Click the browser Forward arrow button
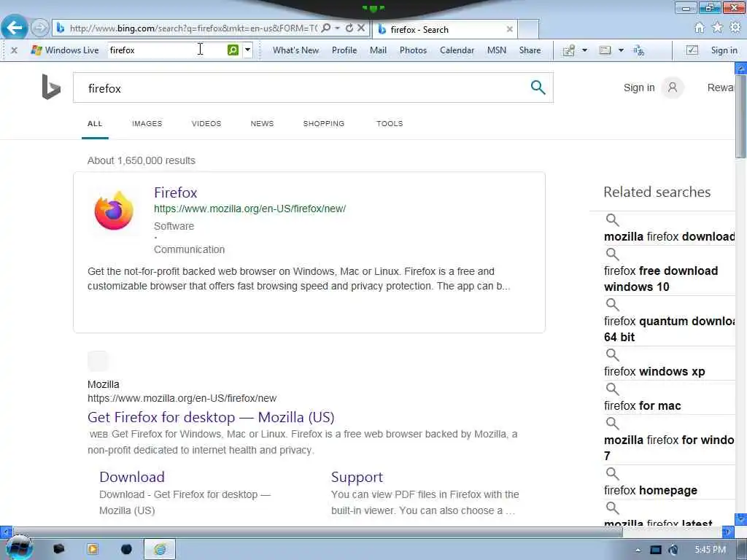The height and width of the screenshot is (560, 747). (40, 28)
